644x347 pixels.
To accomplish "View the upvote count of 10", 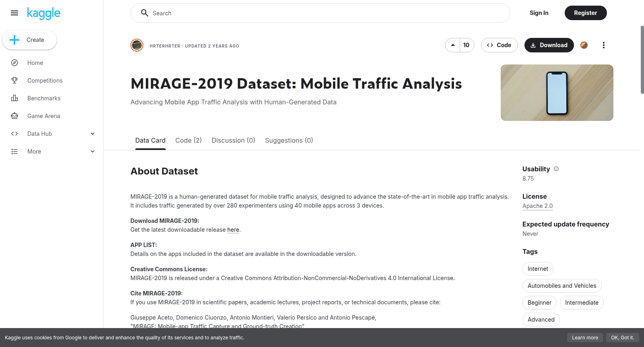I will (466, 45).
